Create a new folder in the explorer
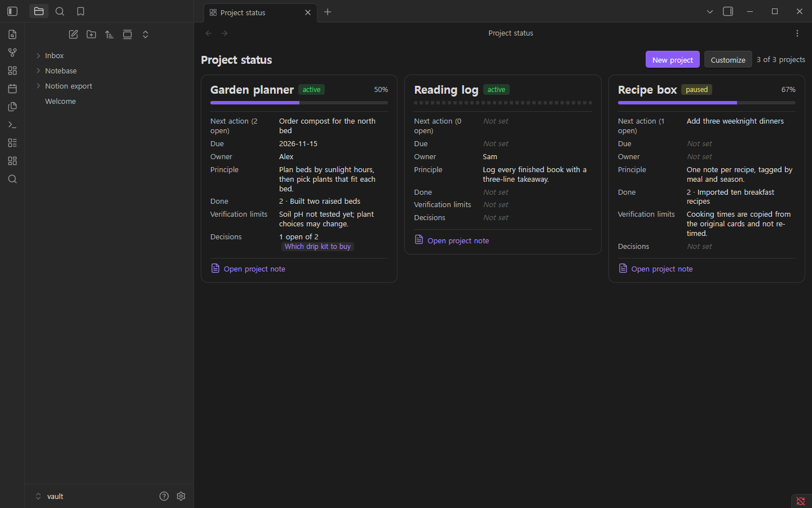Viewport: 812px width, 508px height. coord(91,34)
